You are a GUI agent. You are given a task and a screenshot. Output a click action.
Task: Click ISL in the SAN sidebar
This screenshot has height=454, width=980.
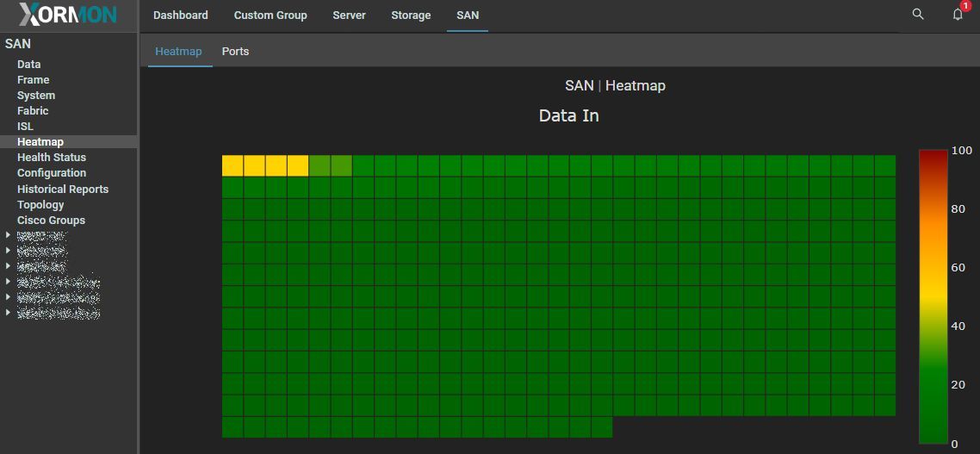[x=25, y=127]
